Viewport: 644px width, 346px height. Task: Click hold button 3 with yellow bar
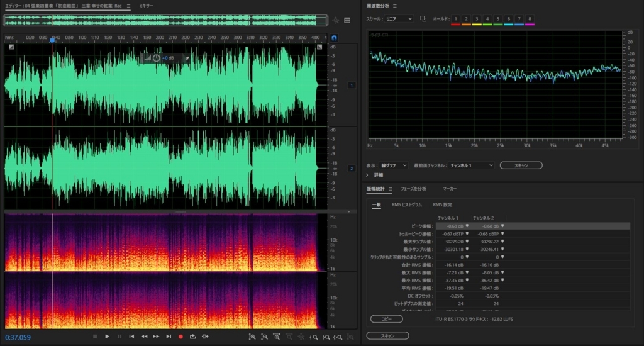click(477, 19)
